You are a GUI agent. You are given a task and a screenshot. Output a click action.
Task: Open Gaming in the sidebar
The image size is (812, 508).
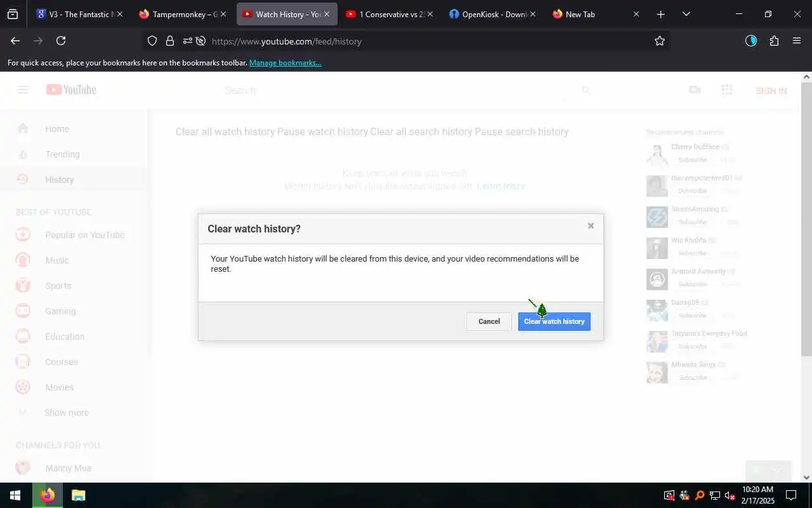[75, 311]
